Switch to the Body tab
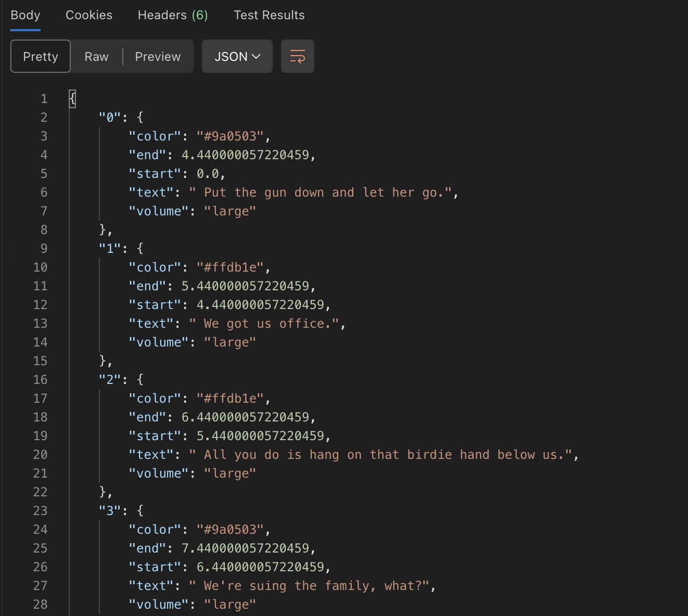Image resolution: width=688 pixels, height=616 pixels. click(x=26, y=15)
